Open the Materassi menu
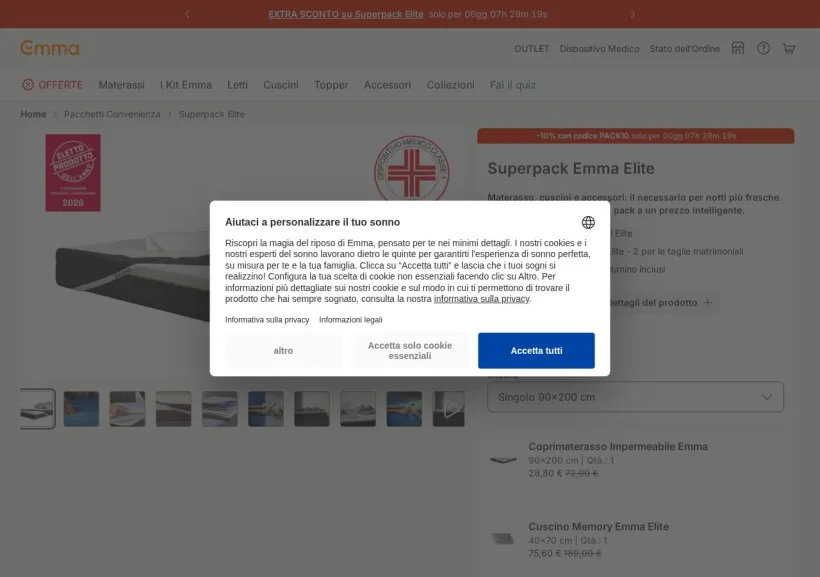The image size is (820, 577). tap(121, 85)
